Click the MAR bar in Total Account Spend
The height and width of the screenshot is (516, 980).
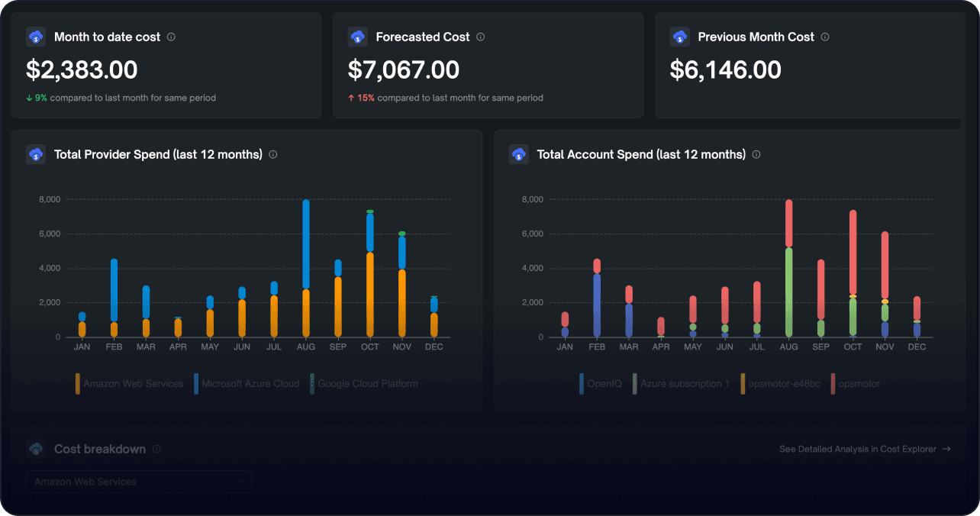[629, 311]
